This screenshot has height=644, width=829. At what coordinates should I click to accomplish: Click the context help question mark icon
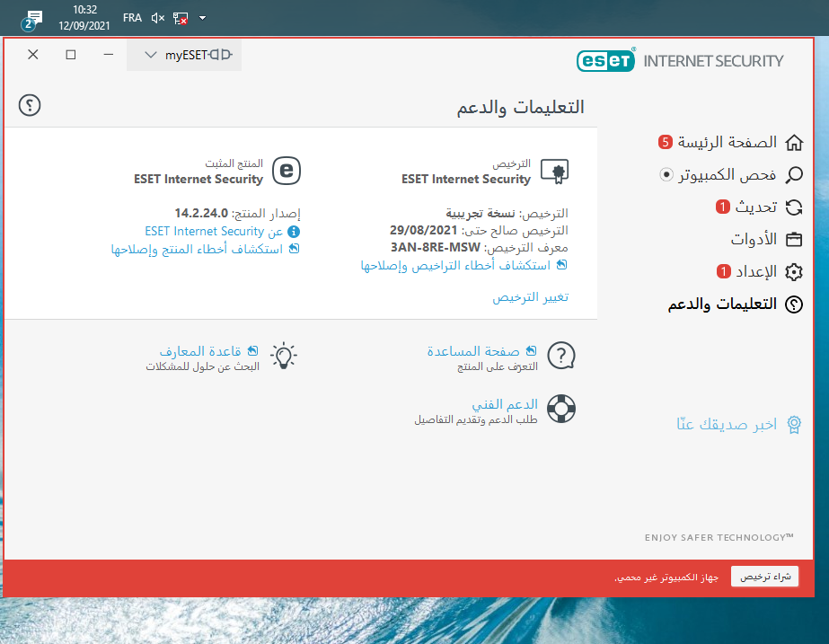click(x=30, y=105)
